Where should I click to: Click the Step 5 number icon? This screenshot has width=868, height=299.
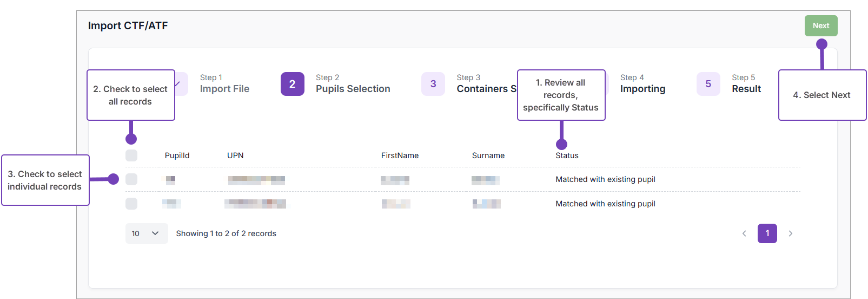pos(708,84)
